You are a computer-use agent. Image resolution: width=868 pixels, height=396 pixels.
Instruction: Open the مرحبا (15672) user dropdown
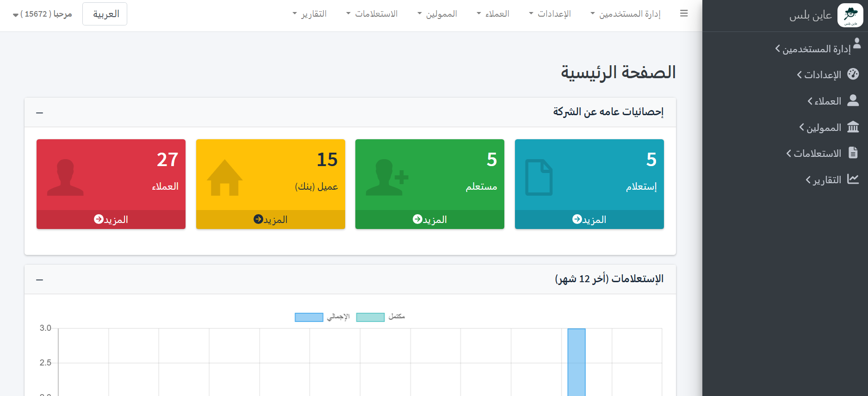(43, 14)
